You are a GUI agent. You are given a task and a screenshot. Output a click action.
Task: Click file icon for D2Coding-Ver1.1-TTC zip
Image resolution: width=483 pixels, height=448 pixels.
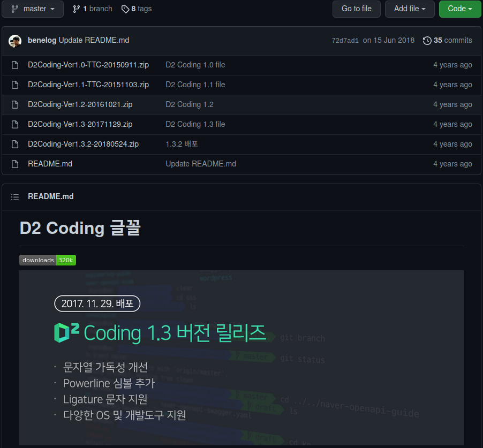click(x=15, y=85)
